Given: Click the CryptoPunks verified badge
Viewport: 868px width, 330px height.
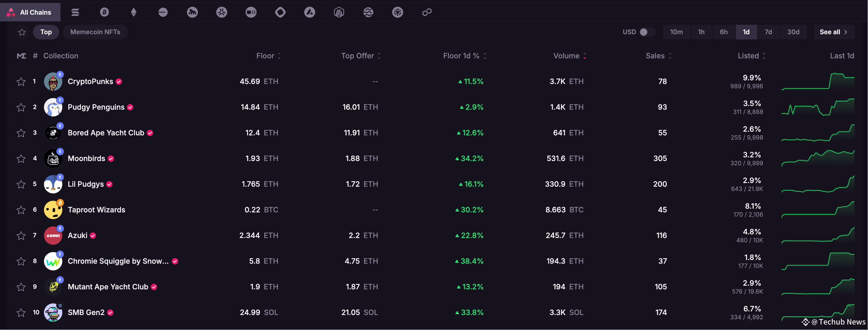Looking at the screenshot, I should 119,82.
